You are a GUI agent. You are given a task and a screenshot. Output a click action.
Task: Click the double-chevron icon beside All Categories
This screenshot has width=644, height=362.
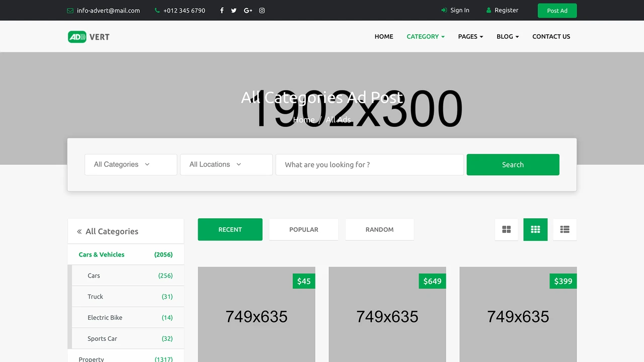[79, 232]
